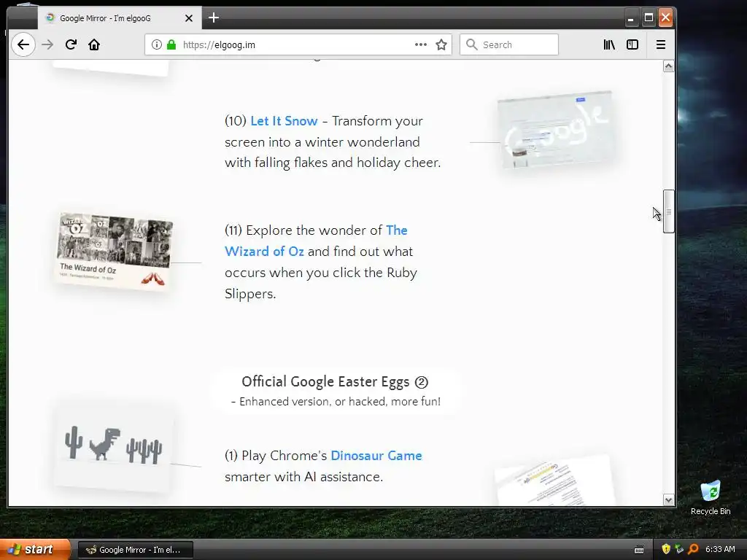The width and height of the screenshot is (747, 560).
Task: Click the scrollbar up arrow
Action: click(x=668, y=66)
